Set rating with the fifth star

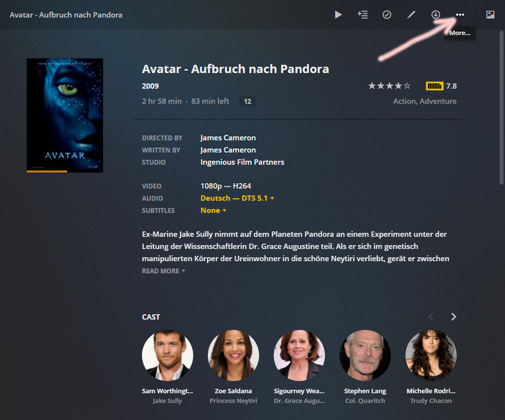point(407,86)
